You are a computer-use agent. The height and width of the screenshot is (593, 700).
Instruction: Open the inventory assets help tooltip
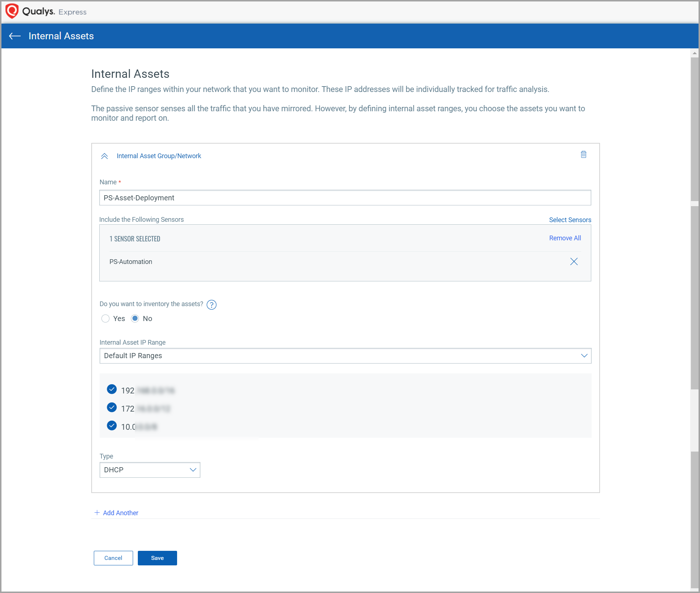(x=211, y=305)
